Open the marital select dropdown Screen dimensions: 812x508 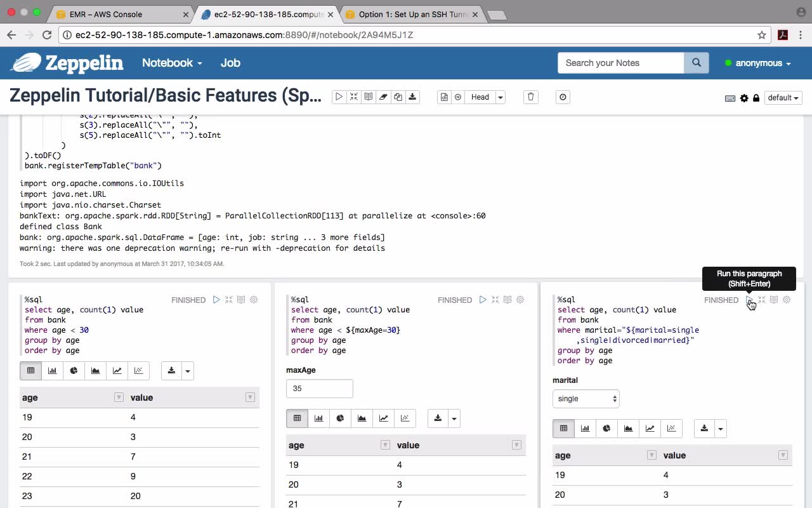(x=586, y=399)
